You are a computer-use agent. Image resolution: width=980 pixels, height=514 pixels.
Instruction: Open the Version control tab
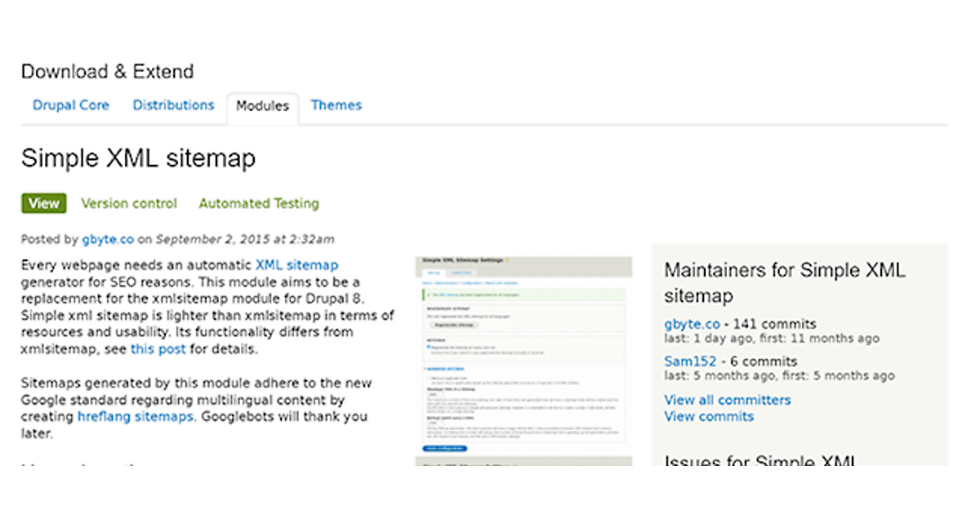coord(129,203)
